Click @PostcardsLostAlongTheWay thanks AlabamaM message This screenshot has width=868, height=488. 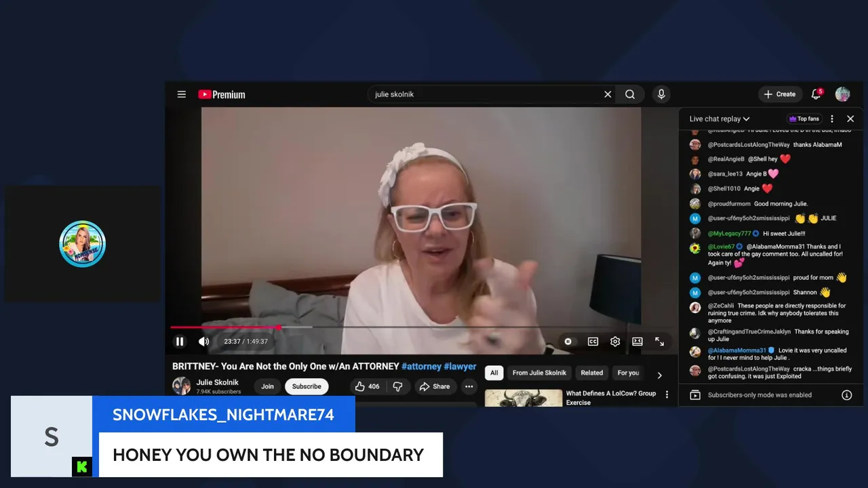click(771, 144)
